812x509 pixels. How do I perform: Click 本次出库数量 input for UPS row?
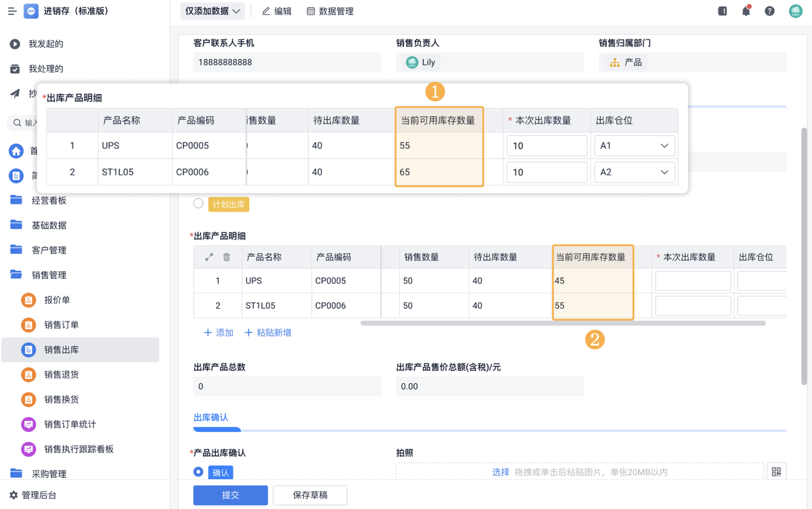pos(692,281)
